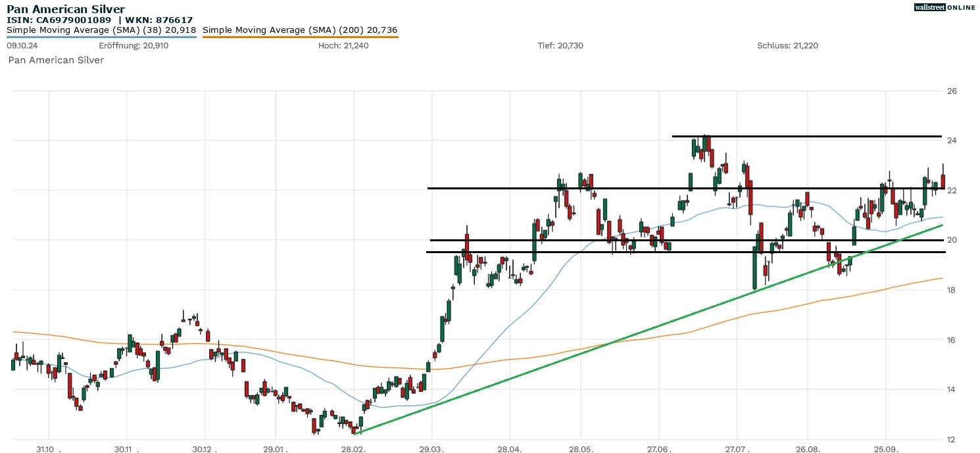Click the blue underline beneath SMA (38)

tap(101, 37)
